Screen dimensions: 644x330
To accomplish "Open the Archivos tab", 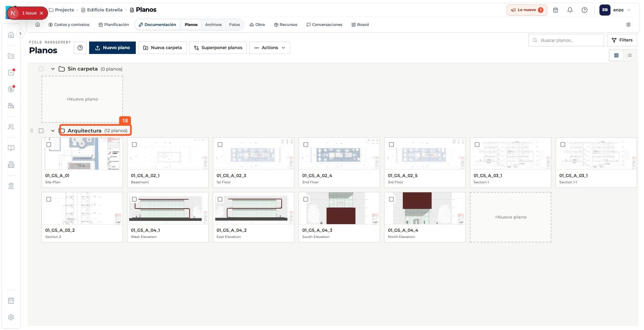I will (x=213, y=25).
